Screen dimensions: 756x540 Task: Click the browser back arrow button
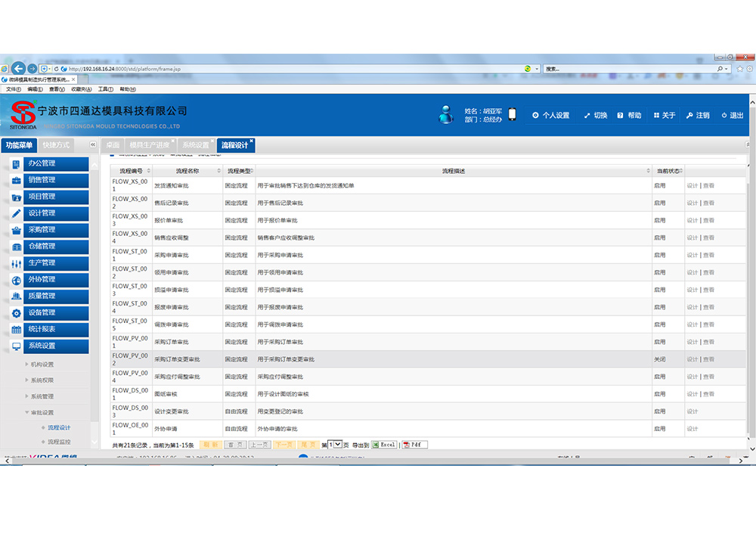coord(20,68)
